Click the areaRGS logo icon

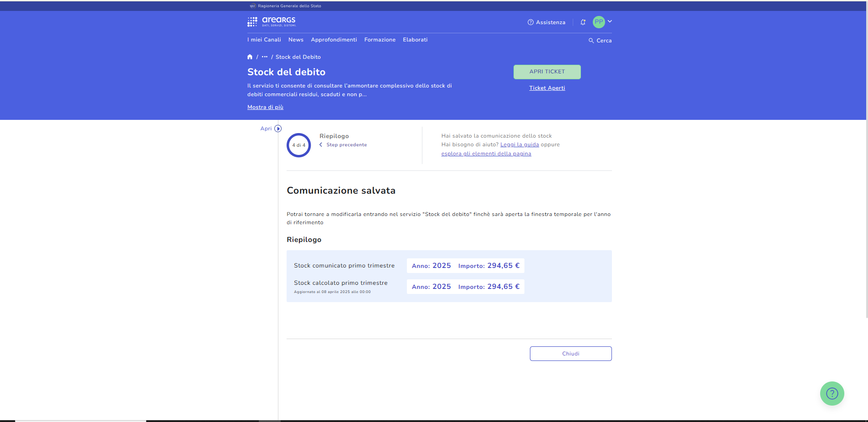pos(252,22)
